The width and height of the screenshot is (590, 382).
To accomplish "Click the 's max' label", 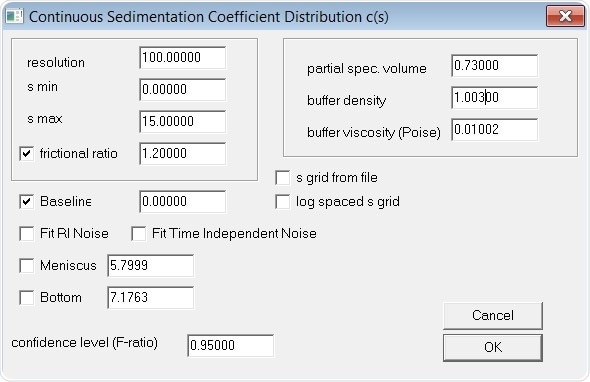I will coord(44,119).
